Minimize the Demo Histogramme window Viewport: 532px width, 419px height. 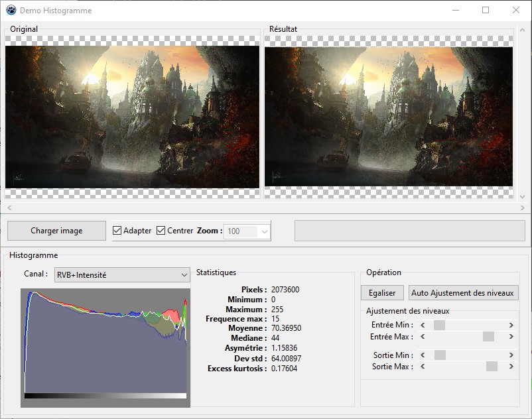point(456,10)
